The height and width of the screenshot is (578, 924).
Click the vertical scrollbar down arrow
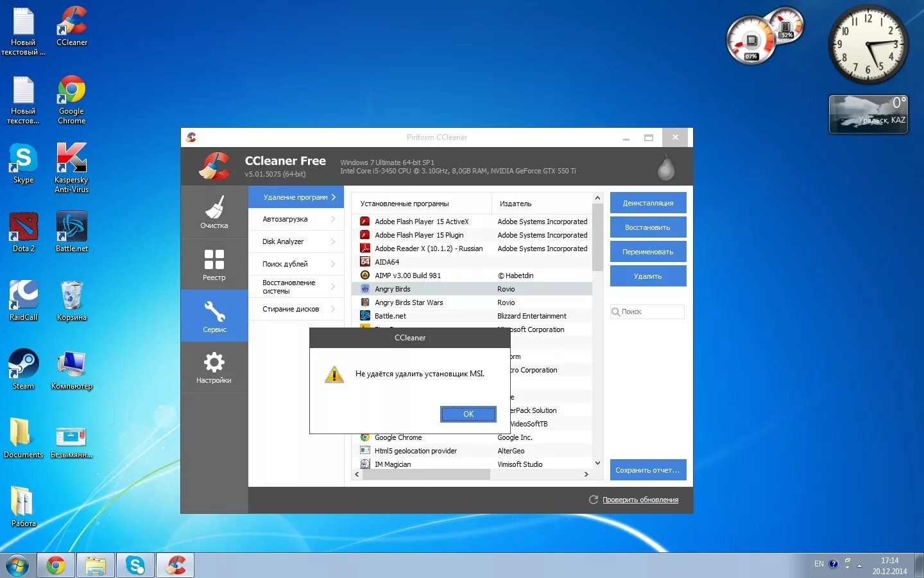597,463
